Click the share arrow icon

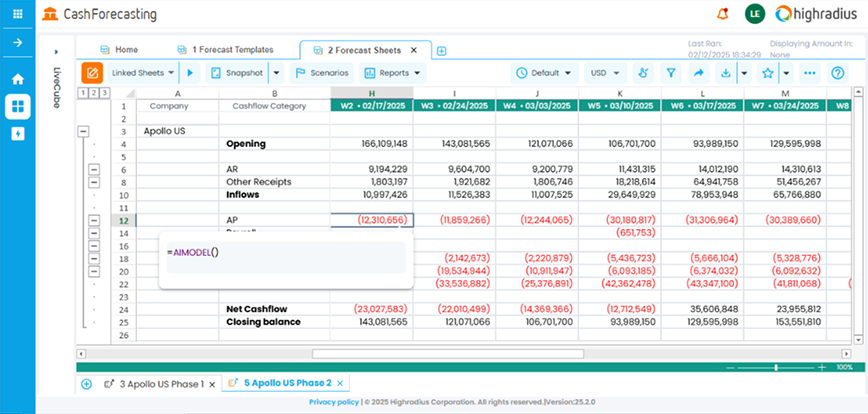pos(699,73)
